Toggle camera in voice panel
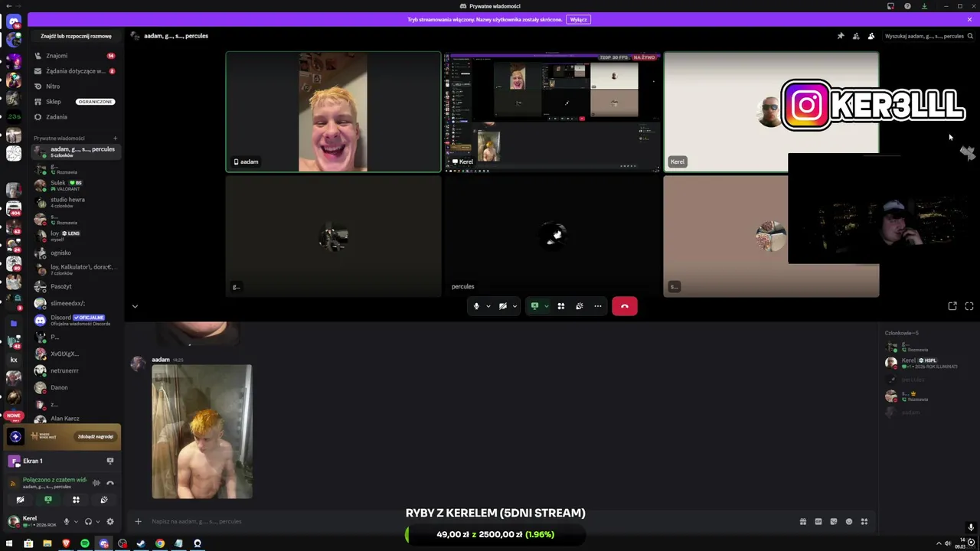Viewport: 980px width, 551px height. (20, 500)
